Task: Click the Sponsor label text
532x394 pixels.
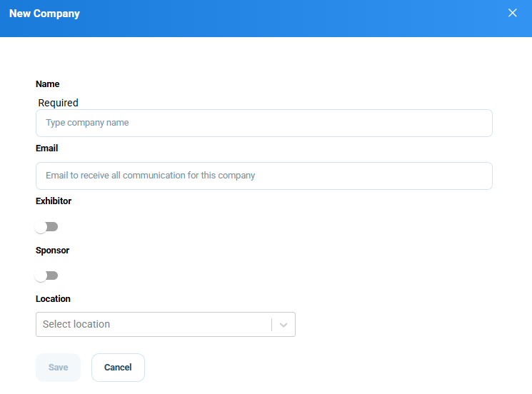Action: [x=53, y=251]
